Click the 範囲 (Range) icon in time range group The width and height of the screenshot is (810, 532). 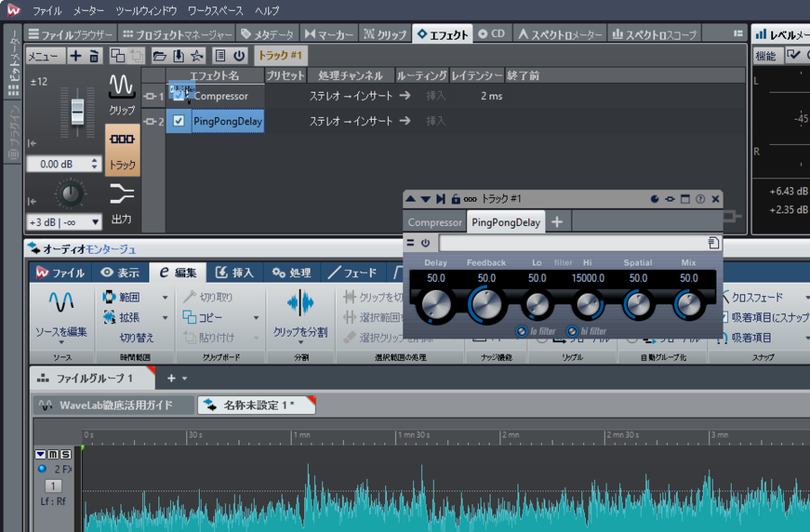[x=109, y=297]
